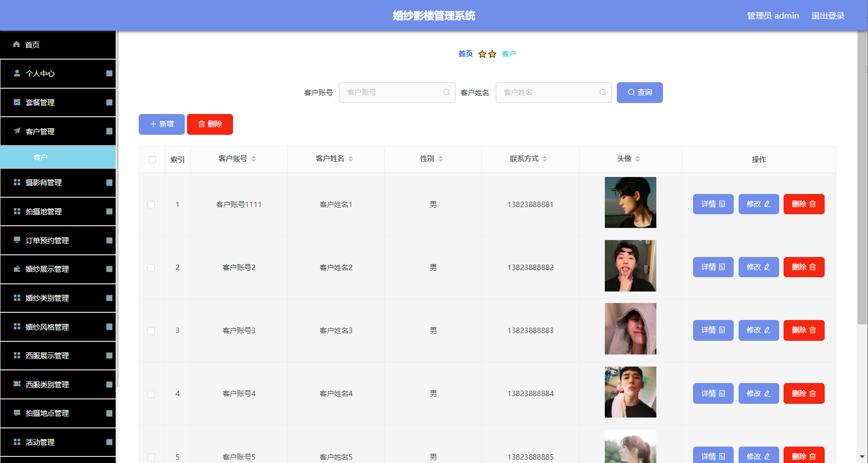This screenshot has height=463, width=868.
Task: Click the blue 新增 button
Action: tap(162, 124)
